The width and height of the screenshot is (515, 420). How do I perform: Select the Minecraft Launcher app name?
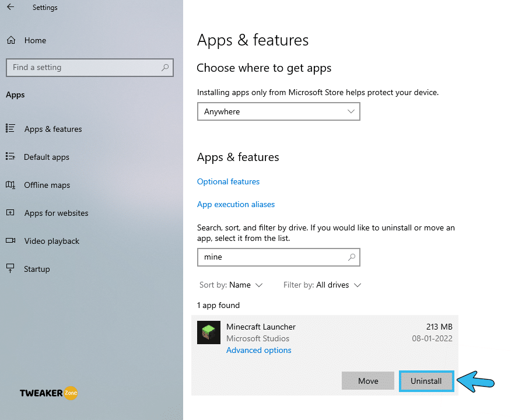(x=261, y=327)
